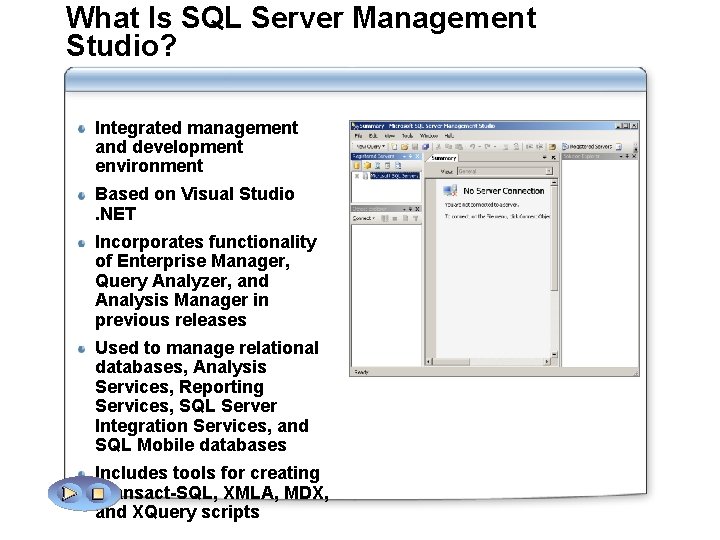Viewport: 720px width, 540px height.
Task: Open the File menu in Management Studio
Action: click(x=358, y=136)
